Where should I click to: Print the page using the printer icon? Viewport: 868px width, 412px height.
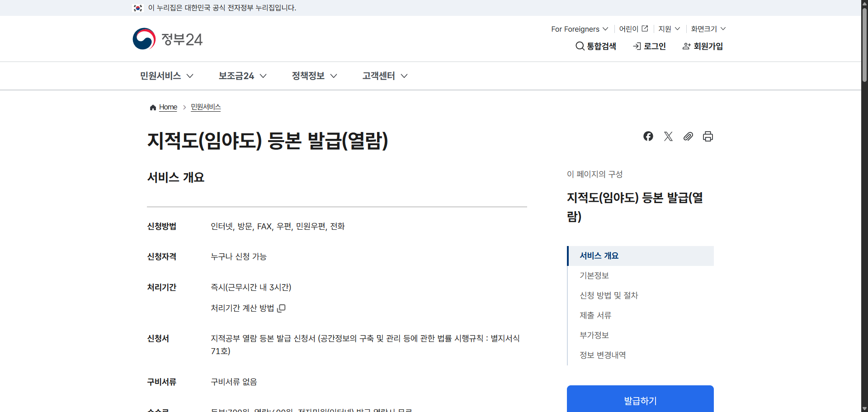pyautogui.click(x=708, y=136)
